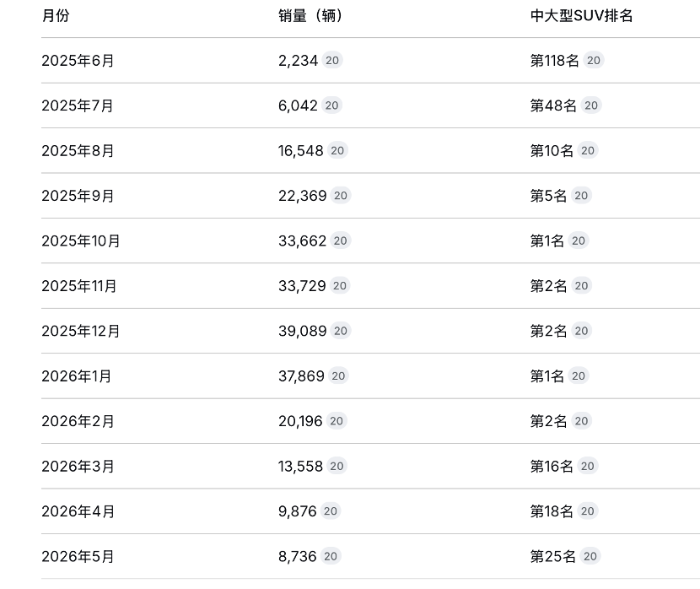Select the 中大型SUV排名 column header
The height and width of the screenshot is (589, 700).
coord(581,16)
